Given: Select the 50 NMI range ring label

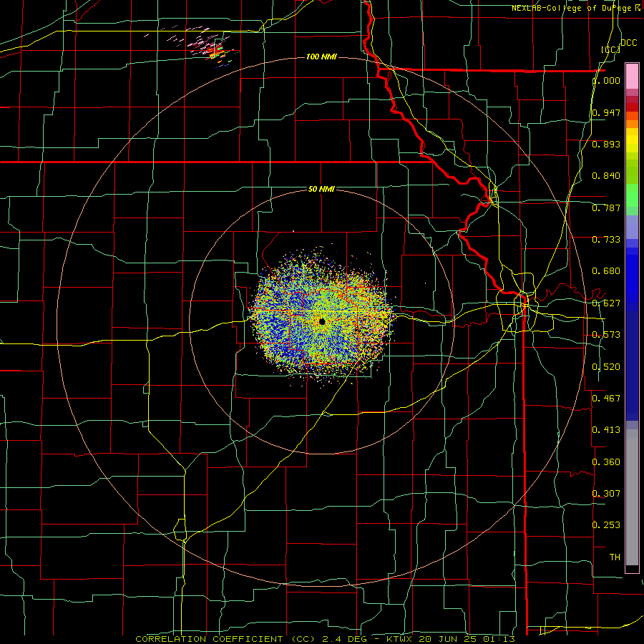Looking at the screenshot, I should coord(321,189).
